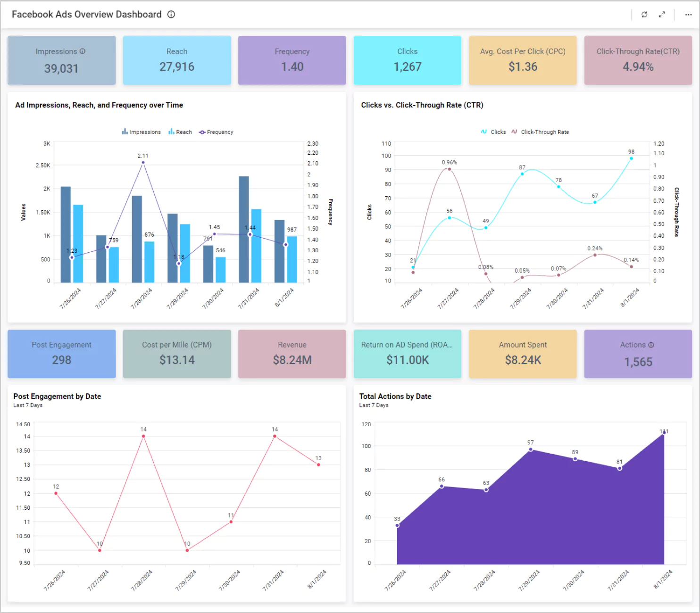
Task: Toggle the Click-Through Rate legend item
Action: point(540,132)
